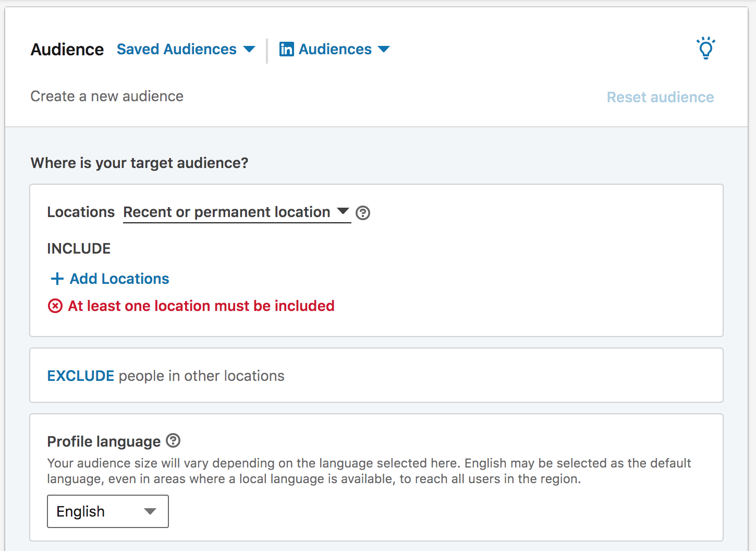The image size is (756, 551).
Task: Click the Reset audience link
Action: (660, 97)
